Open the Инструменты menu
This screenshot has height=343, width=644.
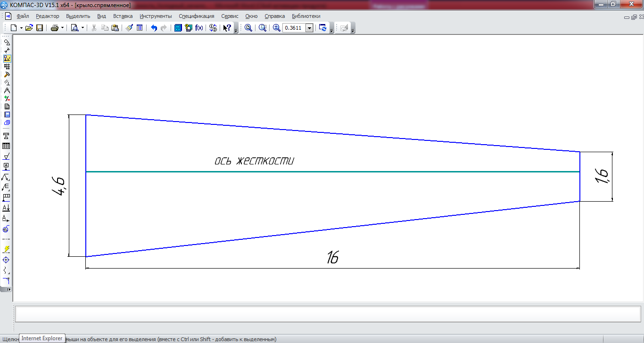156,16
